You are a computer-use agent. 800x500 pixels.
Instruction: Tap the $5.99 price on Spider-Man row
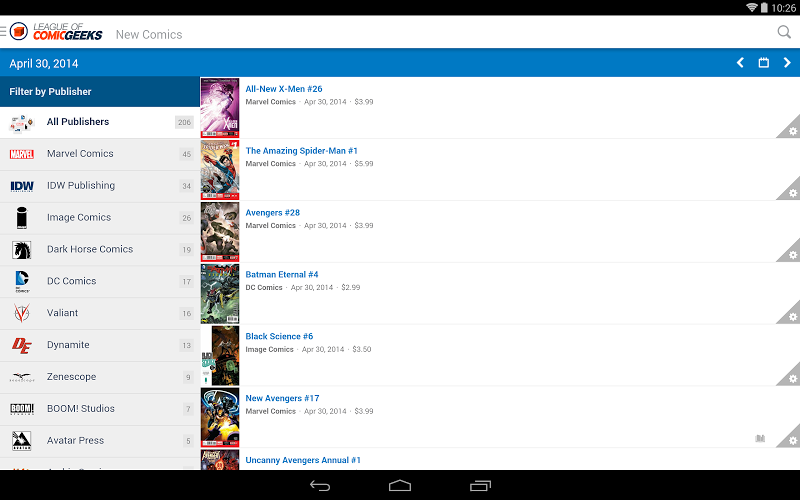pyautogui.click(x=364, y=164)
